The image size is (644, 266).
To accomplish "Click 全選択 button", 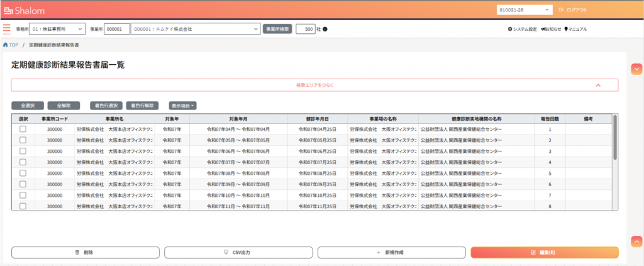I will coord(27,106).
